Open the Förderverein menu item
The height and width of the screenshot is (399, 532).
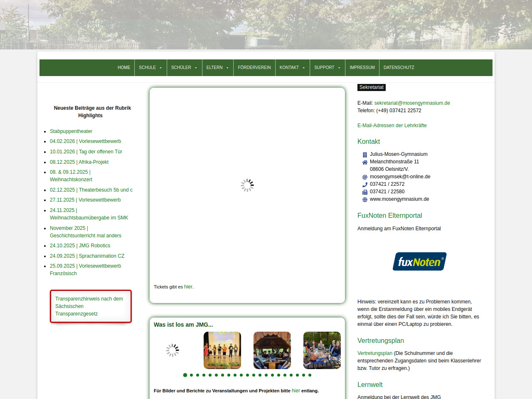pos(254,68)
